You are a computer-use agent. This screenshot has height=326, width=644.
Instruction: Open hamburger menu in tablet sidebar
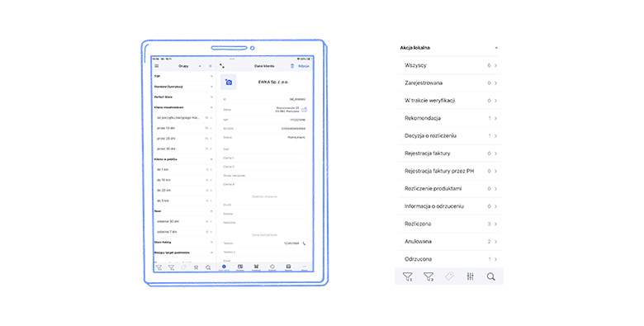pyautogui.click(x=157, y=66)
